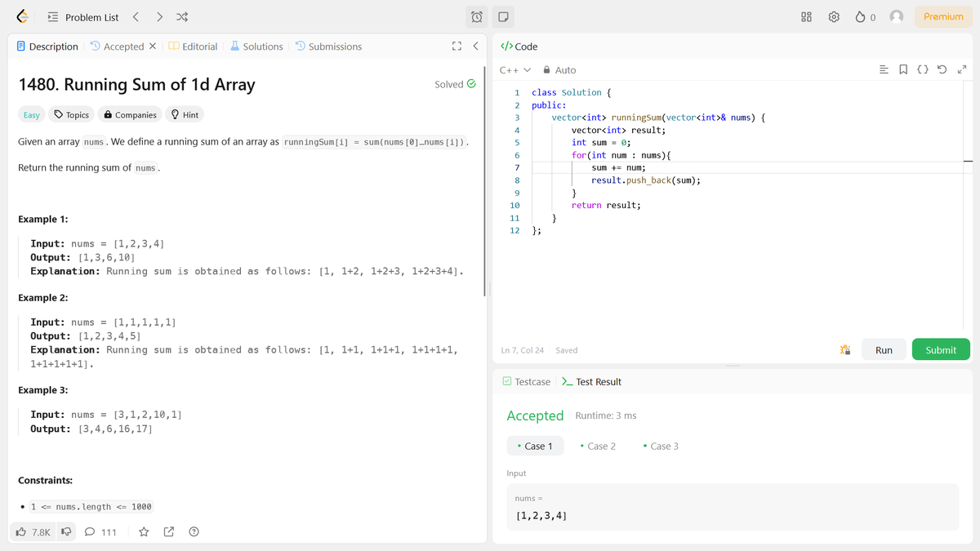Image resolution: width=980 pixels, height=551 pixels.
Task: Switch to the Accepted tab
Action: coord(117,47)
